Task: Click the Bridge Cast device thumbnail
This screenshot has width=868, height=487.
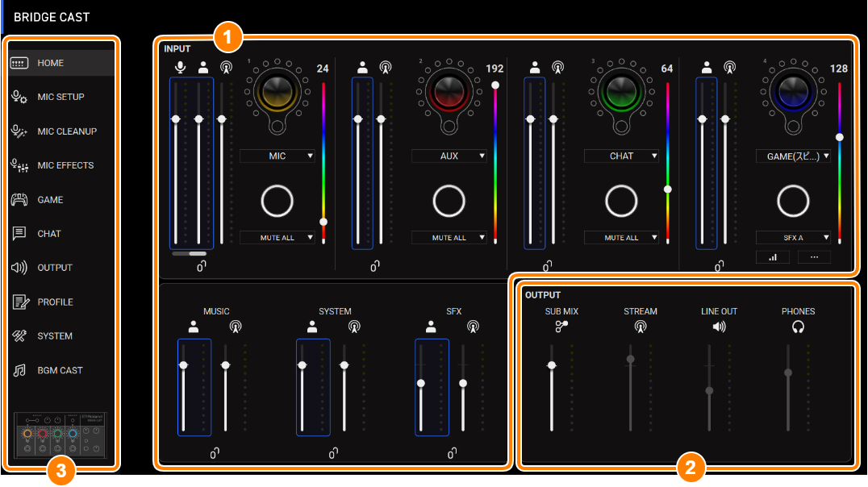Action: point(60,435)
